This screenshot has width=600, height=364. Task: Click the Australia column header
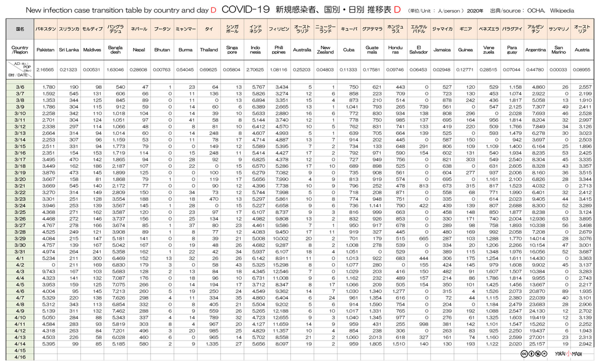click(302, 50)
